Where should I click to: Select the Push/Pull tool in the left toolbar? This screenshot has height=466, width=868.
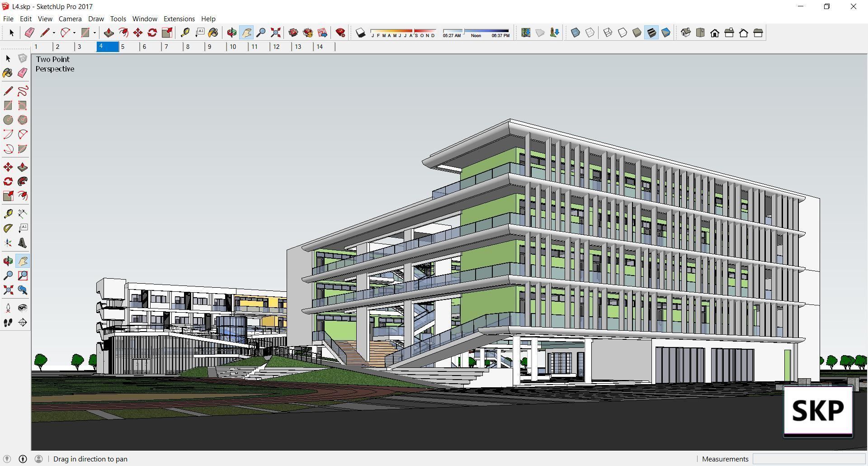pos(23,167)
